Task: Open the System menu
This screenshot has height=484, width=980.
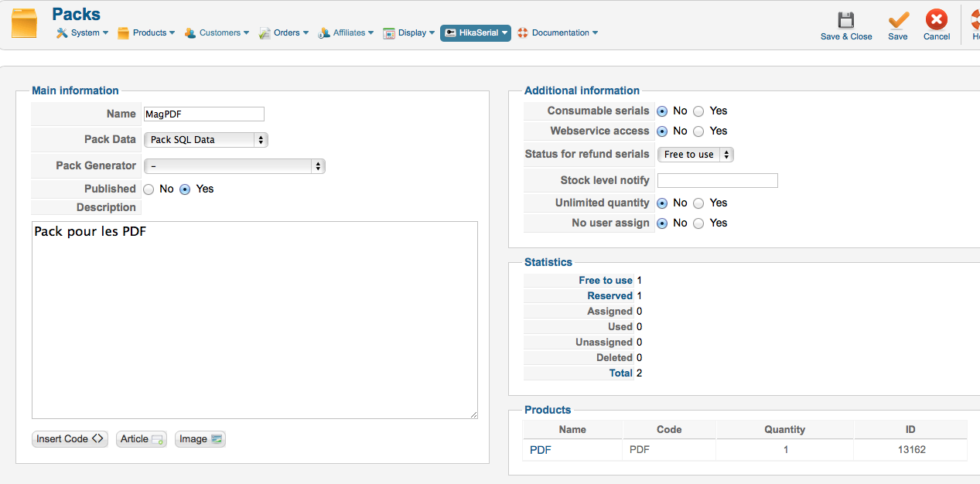Action: tap(82, 33)
